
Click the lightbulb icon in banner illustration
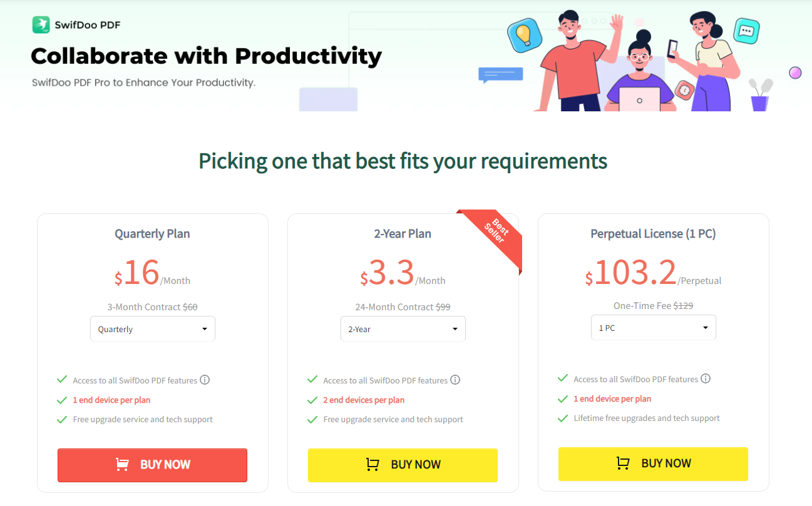coord(523,34)
